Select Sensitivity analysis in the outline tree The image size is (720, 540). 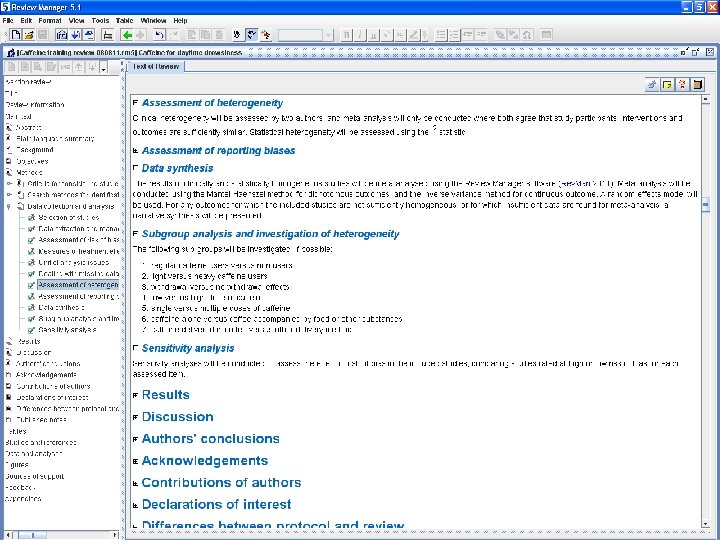point(67,330)
